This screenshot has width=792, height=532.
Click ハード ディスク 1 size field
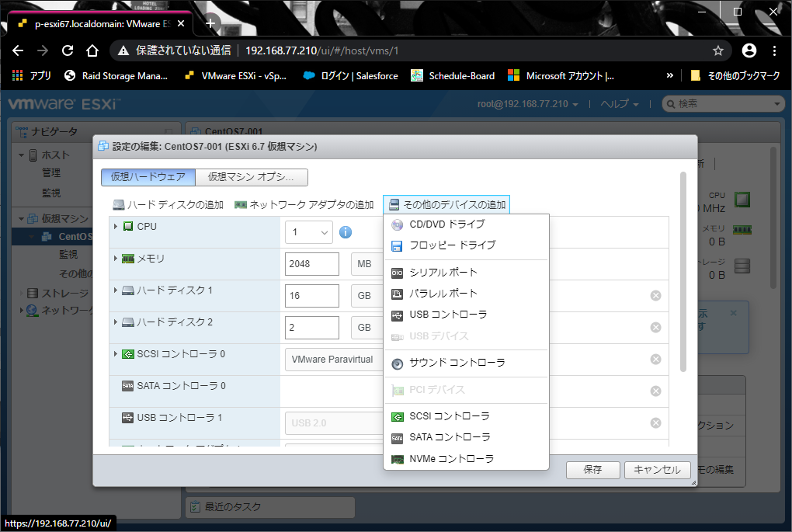tap(311, 296)
